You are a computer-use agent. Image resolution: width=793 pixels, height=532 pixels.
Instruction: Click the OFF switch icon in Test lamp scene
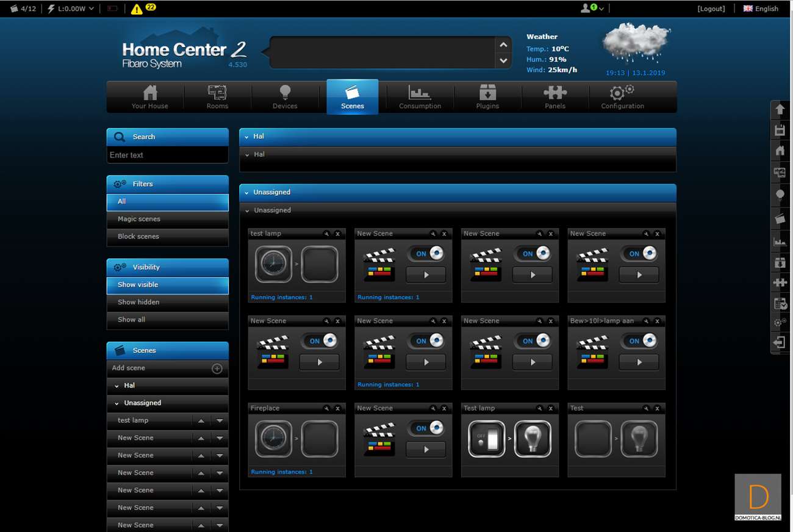(486, 438)
